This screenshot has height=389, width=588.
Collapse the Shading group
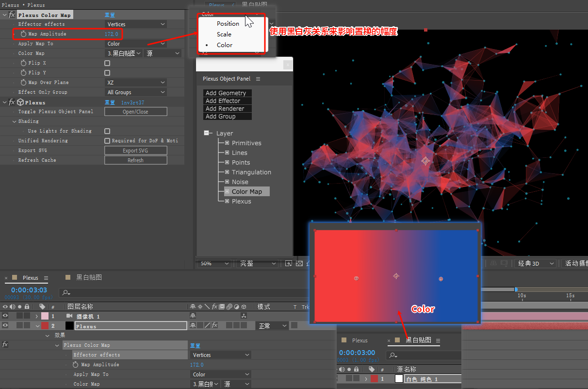pos(15,121)
